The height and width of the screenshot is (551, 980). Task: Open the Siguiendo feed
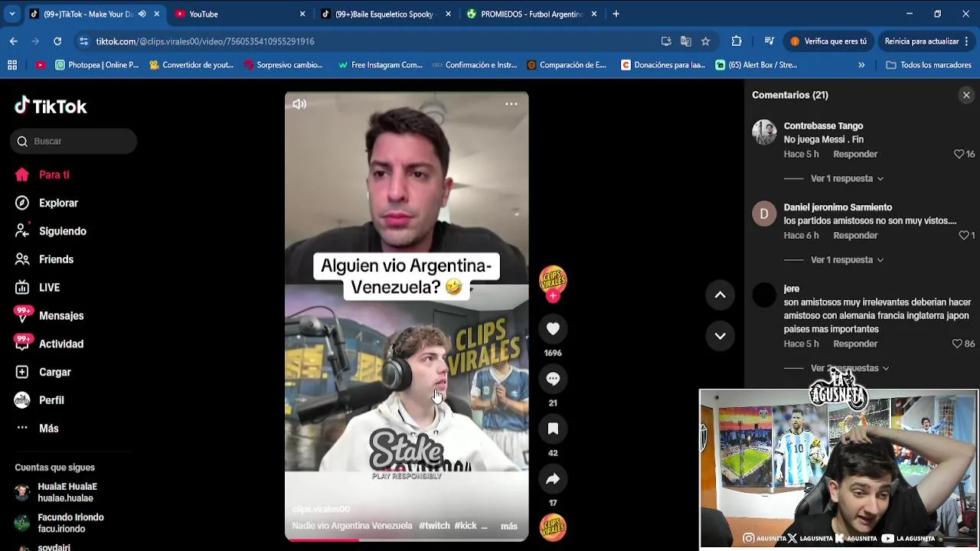[51, 231]
